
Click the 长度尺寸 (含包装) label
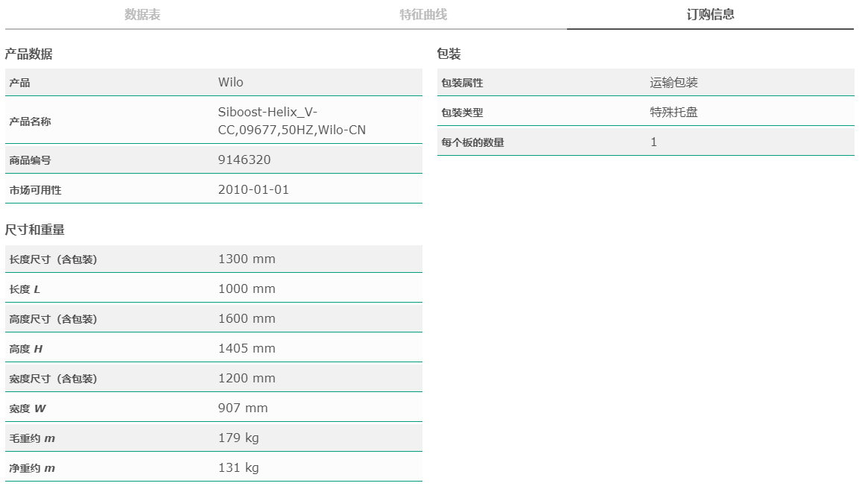click(53, 259)
